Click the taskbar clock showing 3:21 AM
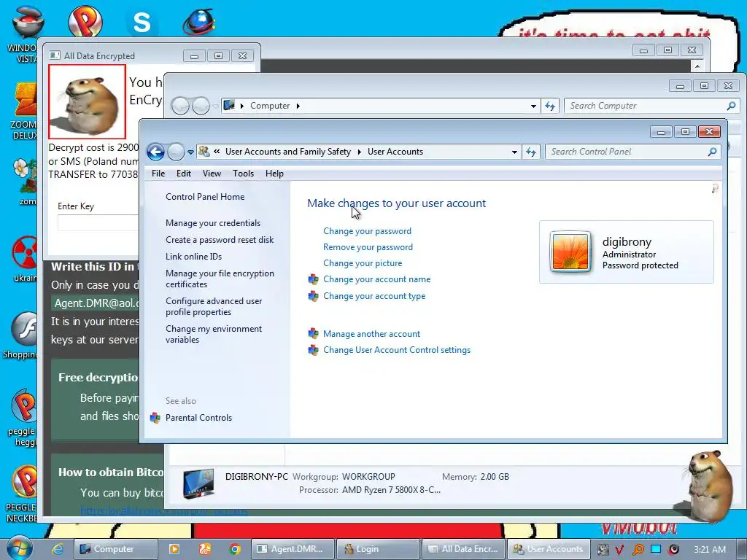 click(710, 549)
